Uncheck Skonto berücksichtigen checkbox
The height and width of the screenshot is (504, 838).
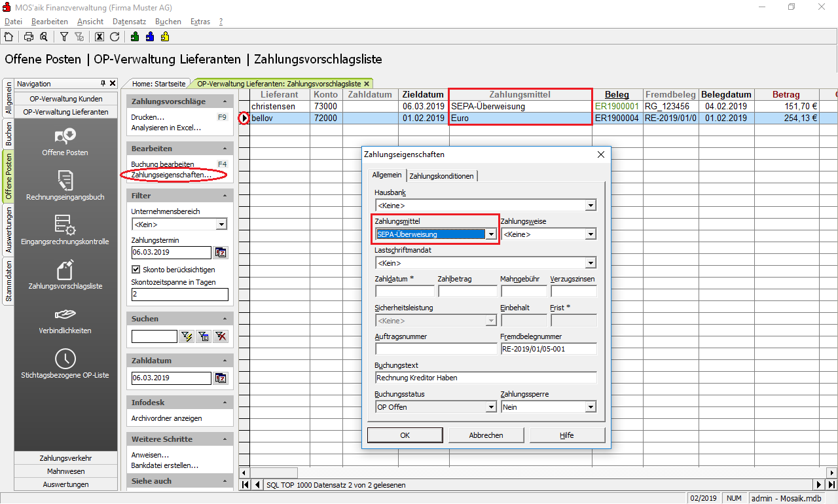(x=136, y=270)
